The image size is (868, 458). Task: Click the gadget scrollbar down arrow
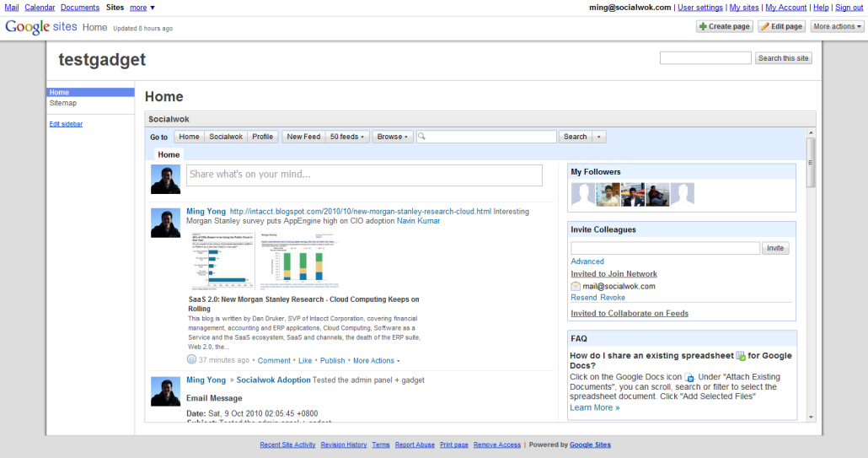pos(811,417)
